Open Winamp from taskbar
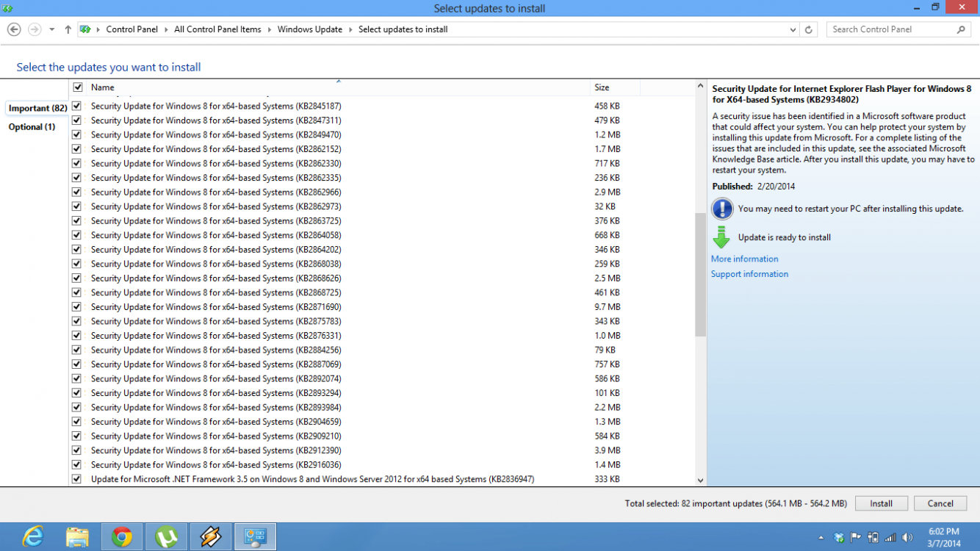This screenshot has width=980, height=551. (211, 537)
